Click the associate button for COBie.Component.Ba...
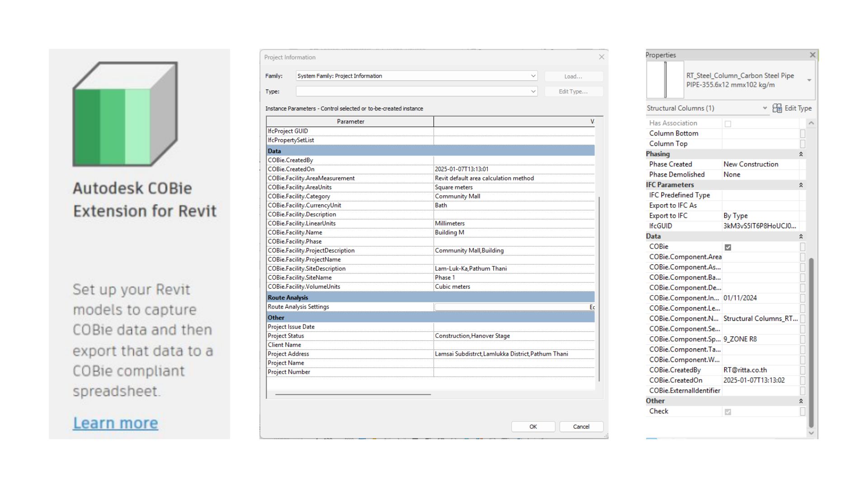 point(802,277)
